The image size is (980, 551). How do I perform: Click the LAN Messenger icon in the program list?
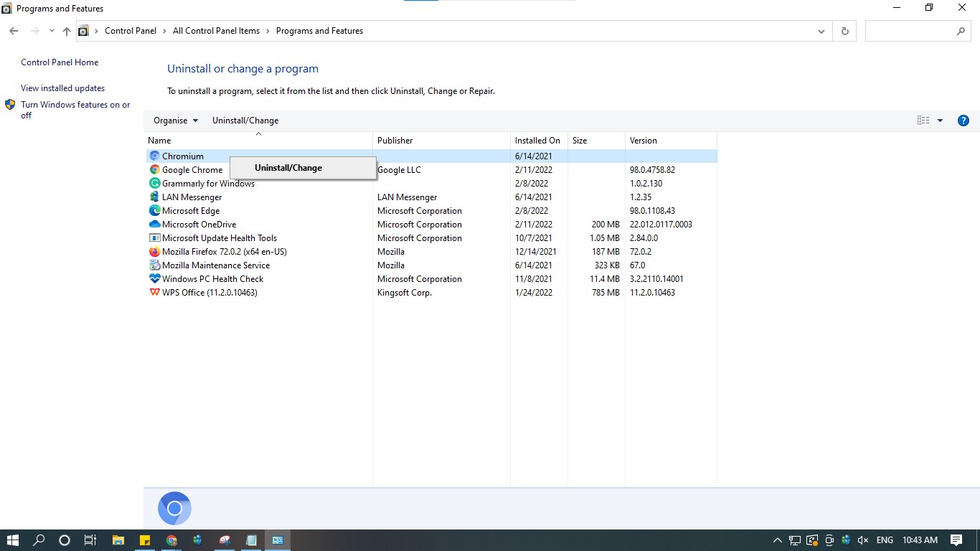pos(154,197)
